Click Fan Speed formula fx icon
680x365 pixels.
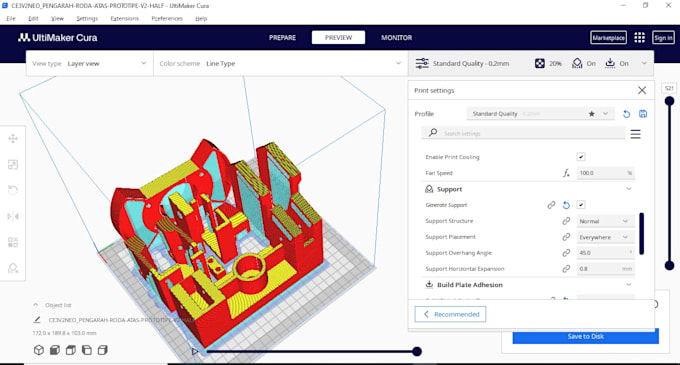click(566, 173)
